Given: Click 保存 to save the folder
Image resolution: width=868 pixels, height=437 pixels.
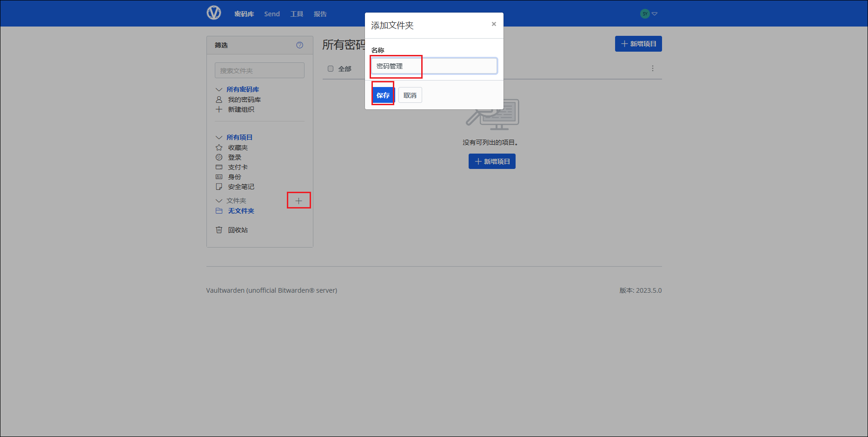Looking at the screenshot, I should click(x=383, y=95).
